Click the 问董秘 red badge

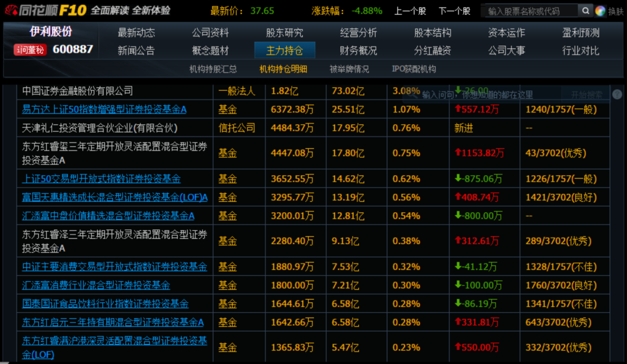click(30, 50)
